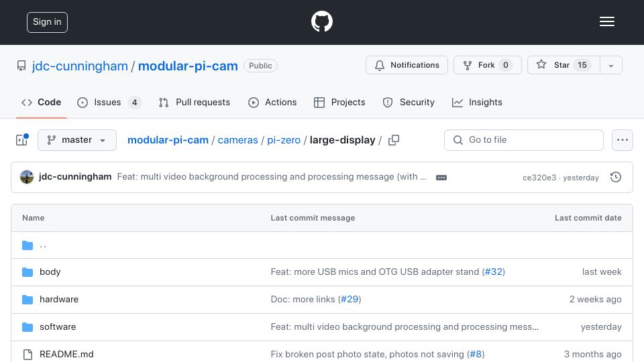
Task: Switch to the Code tab
Action: pos(41,102)
